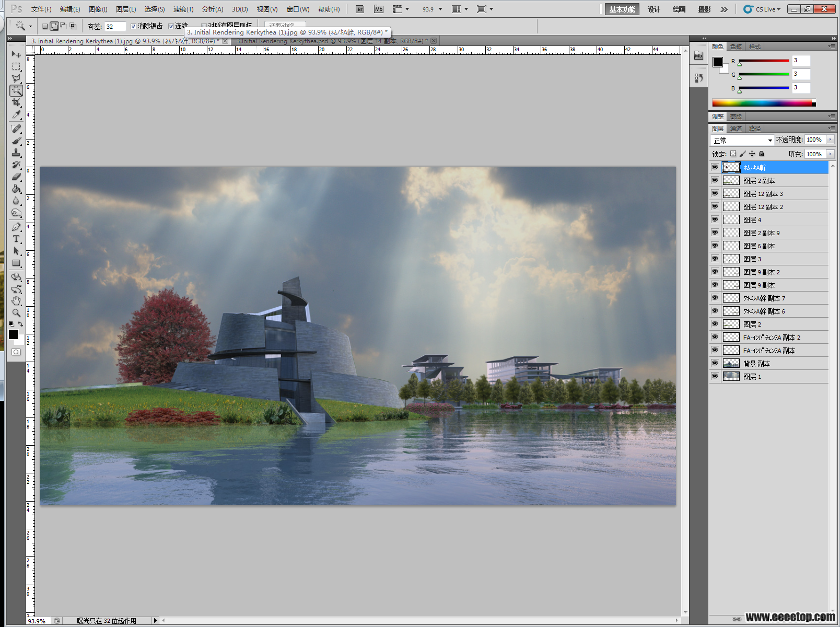The width and height of the screenshot is (840, 627).
Task: Choose Subtract from selection mode icon
Action: [63, 26]
